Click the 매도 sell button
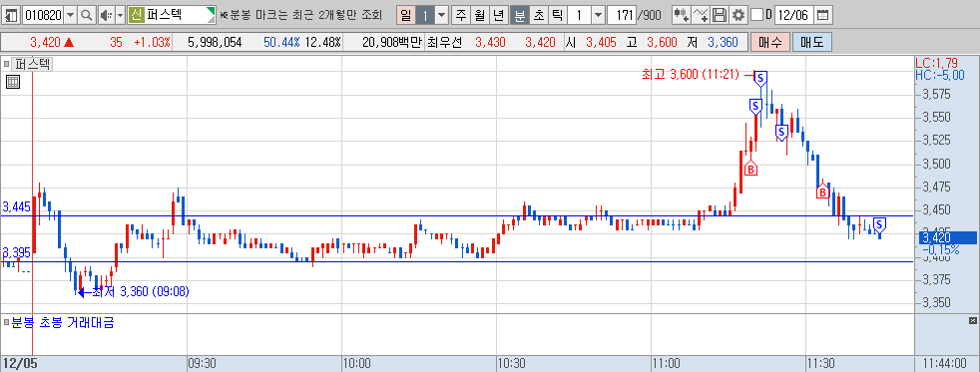This screenshot has width=980, height=372. pyautogui.click(x=812, y=43)
